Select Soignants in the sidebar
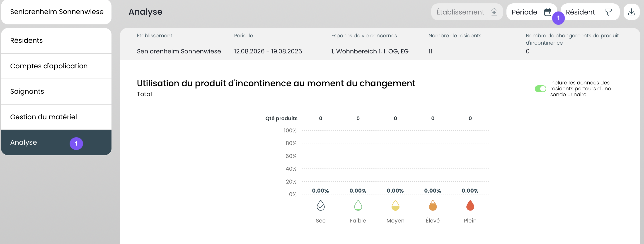Screen dimensions: 644x244 56,92
